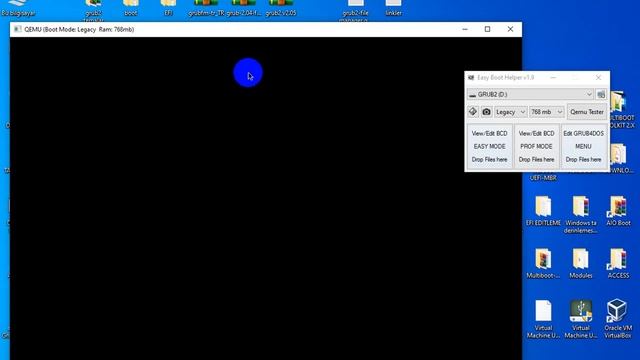Image resolution: width=640 pixels, height=360 pixels.
Task: Click the QEMU window title text
Action: pyautogui.click(x=79, y=29)
